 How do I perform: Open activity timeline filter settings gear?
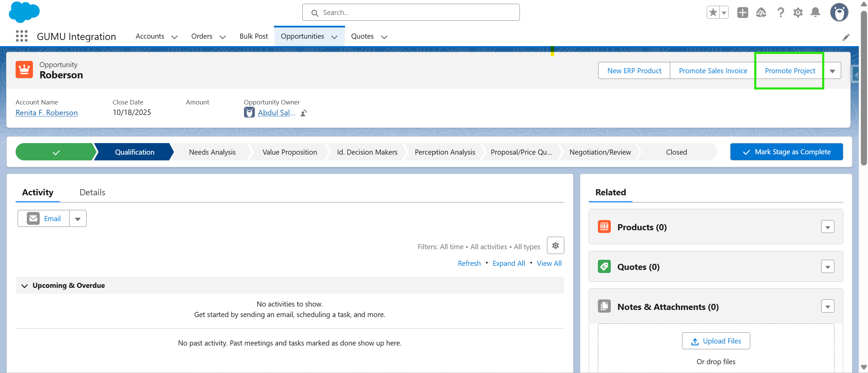(555, 246)
